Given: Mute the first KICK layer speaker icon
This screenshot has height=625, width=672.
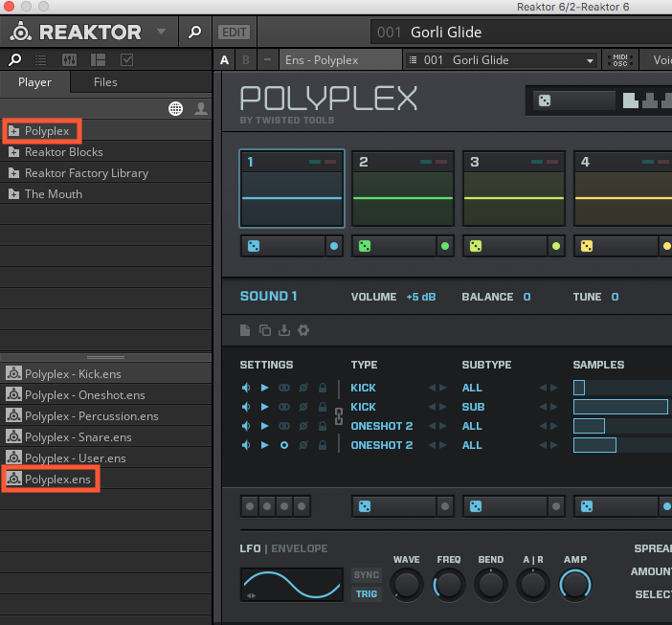Looking at the screenshot, I should (246, 388).
